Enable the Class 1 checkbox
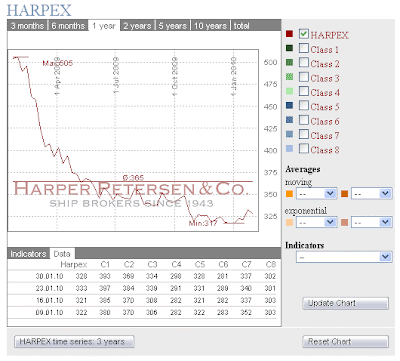 (x=304, y=48)
